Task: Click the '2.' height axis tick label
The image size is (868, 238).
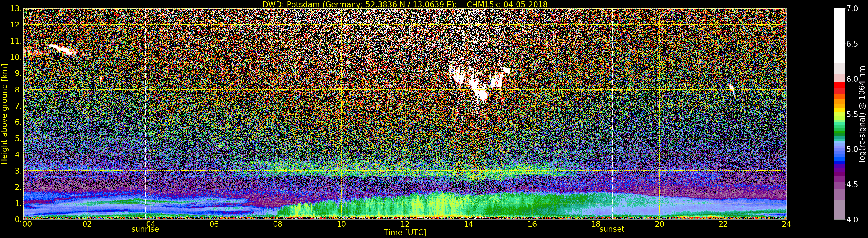Action: (x=18, y=187)
